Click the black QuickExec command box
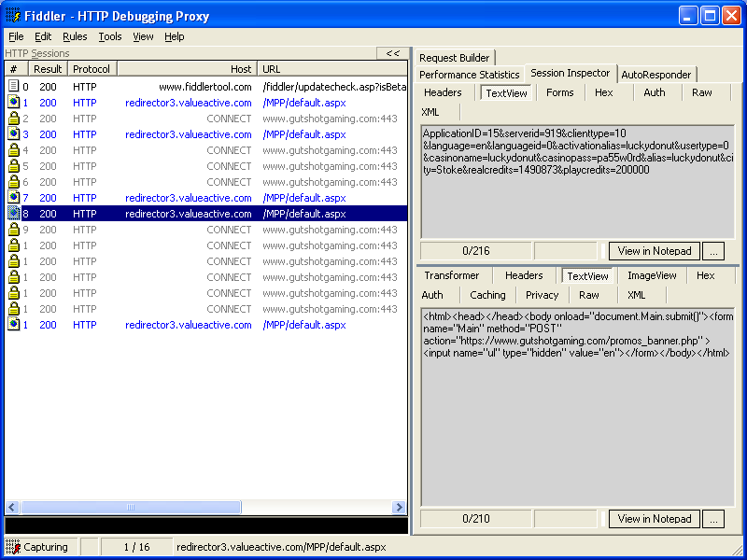 click(206, 525)
